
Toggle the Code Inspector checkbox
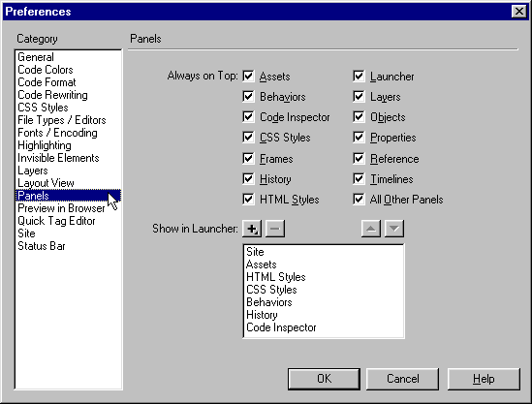pyautogui.click(x=248, y=117)
